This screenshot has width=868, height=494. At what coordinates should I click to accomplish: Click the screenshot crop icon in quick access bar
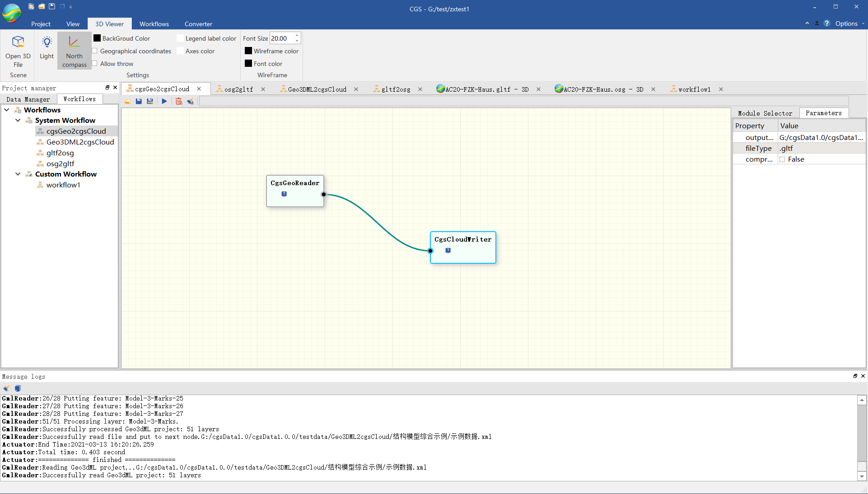click(62, 6)
